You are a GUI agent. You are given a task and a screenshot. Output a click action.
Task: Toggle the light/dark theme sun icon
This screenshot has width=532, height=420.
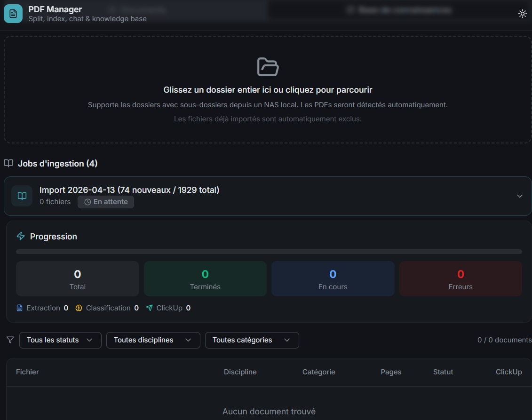click(x=522, y=14)
